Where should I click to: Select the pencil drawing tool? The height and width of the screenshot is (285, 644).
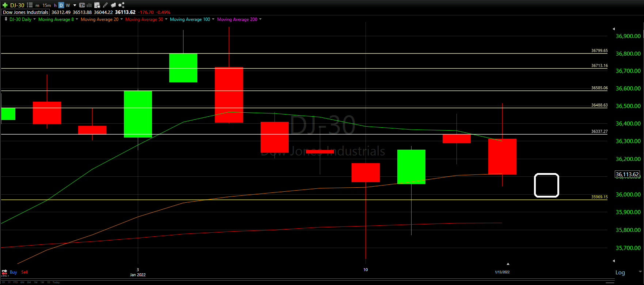pos(105,5)
